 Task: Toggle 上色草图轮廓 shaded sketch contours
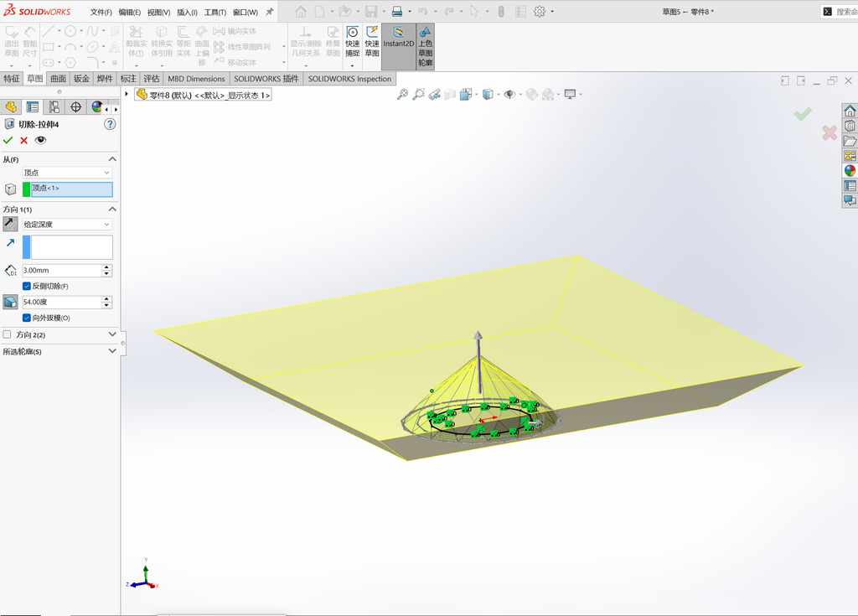(x=425, y=45)
